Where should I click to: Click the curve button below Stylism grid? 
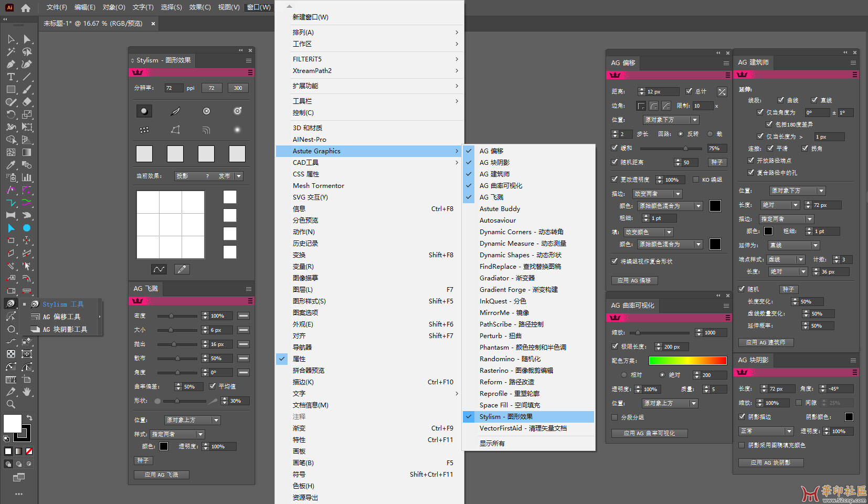point(159,269)
